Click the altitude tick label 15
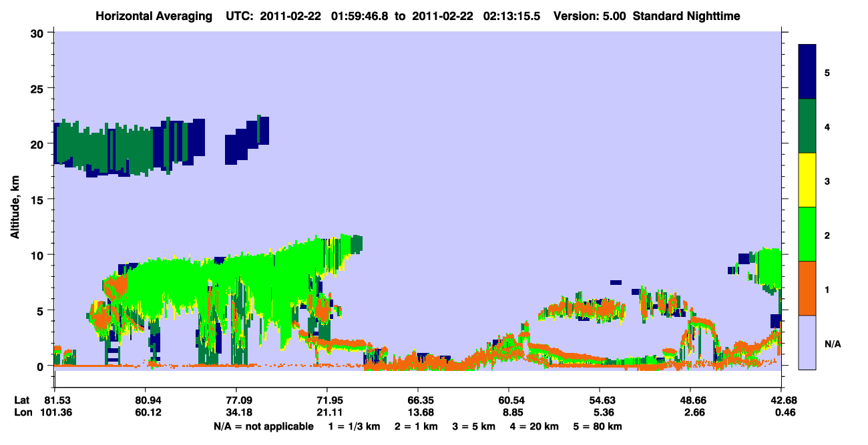This screenshot has height=445, width=868. coord(38,199)
